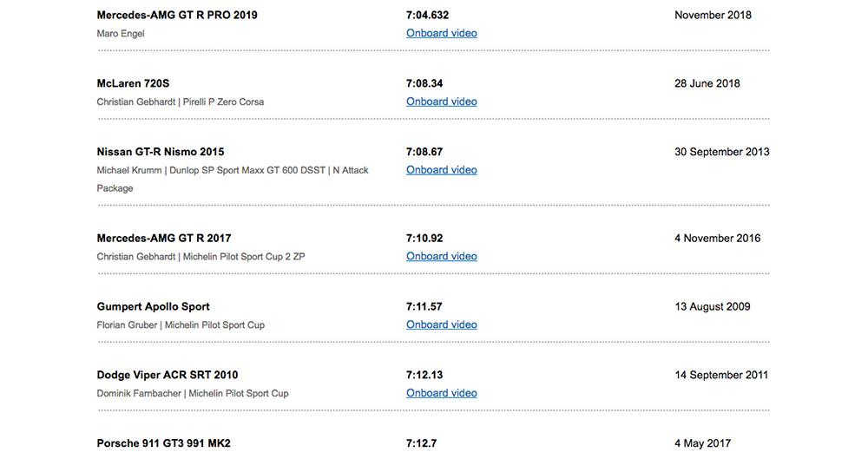Open the Mercedes-AMG GT R PRO onboard video

tap(441, 33)
